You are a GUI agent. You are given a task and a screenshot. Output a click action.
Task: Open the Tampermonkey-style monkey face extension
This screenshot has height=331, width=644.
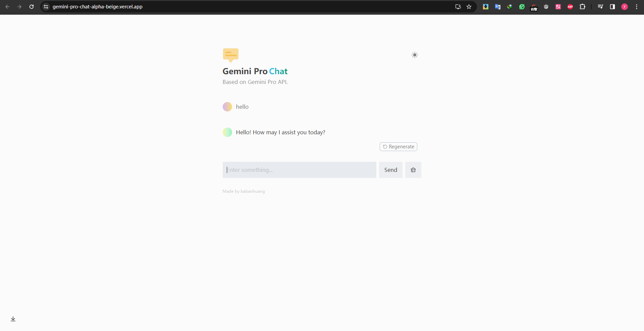tap(546, 7)
